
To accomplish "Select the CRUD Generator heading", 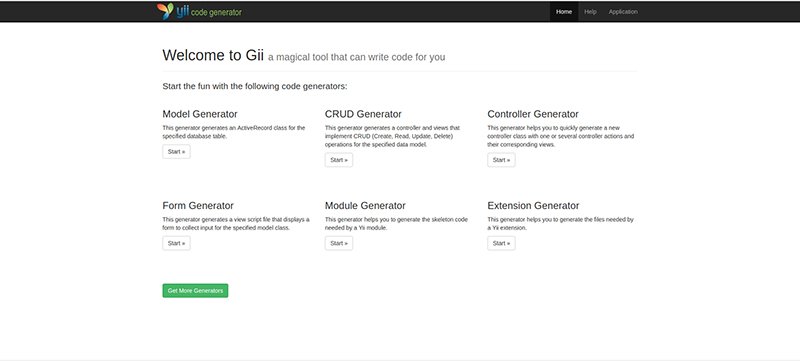I will 363,114.
